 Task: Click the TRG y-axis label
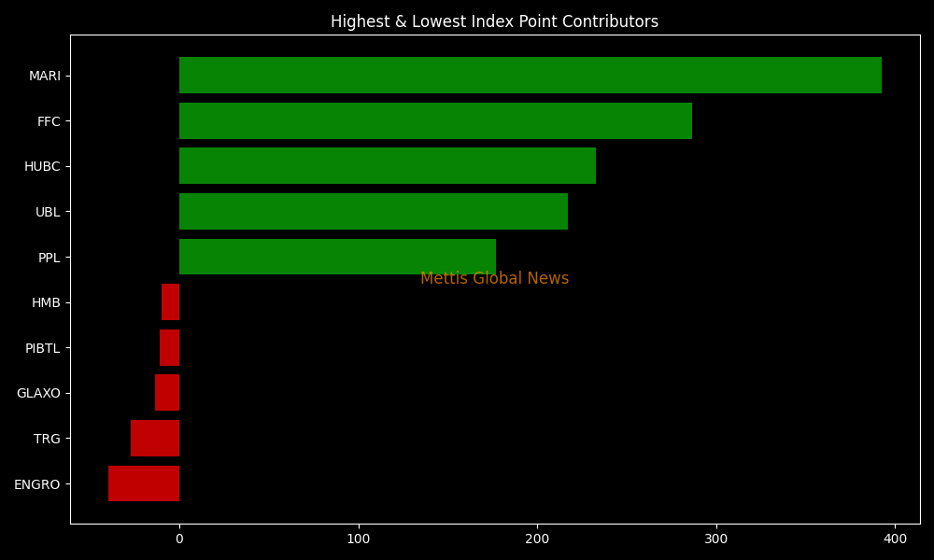click(x=47, y=440)
